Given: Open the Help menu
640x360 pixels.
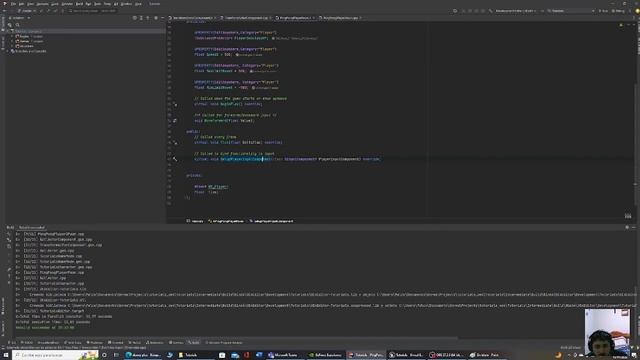Looking at the screenshot, I should tap(138, 4).
